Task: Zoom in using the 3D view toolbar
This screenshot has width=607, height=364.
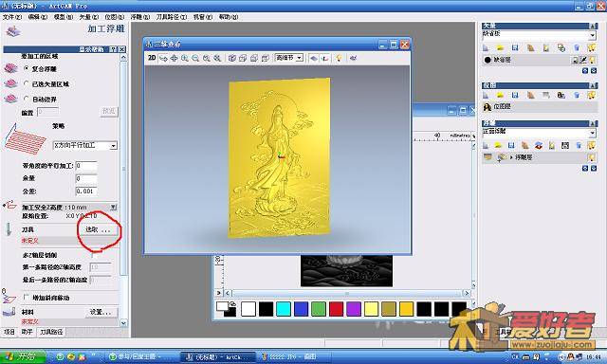Action: click(185, 59)
